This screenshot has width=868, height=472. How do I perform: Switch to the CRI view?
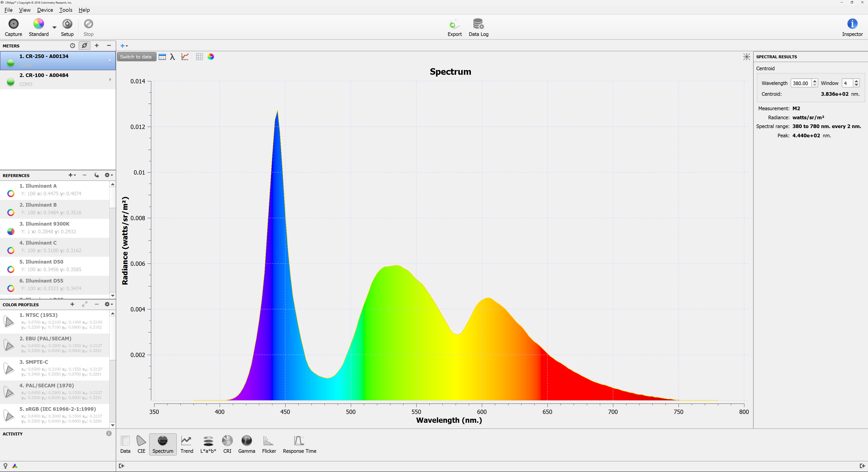[x=227, y=444]
